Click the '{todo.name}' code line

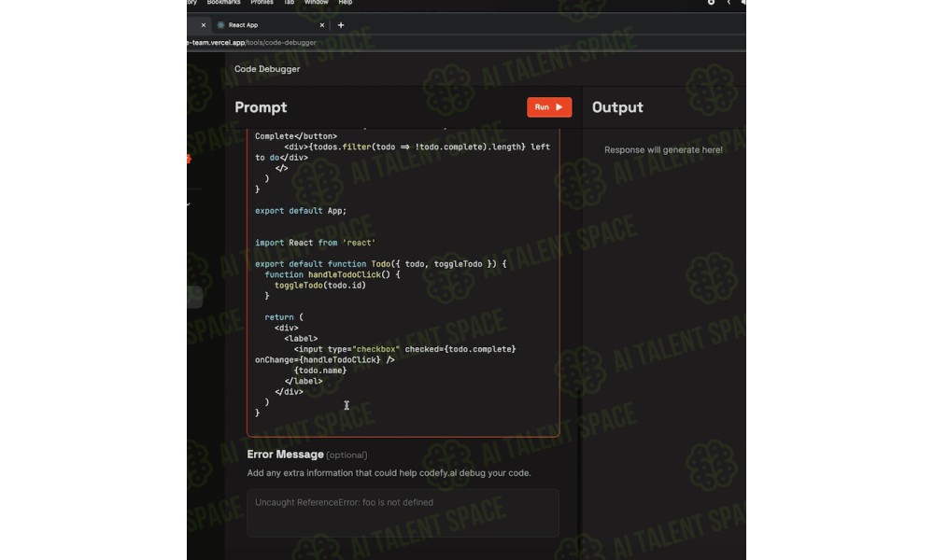319,371
